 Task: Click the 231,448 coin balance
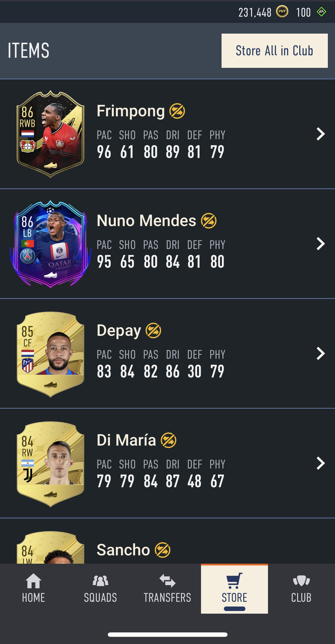(255, 12)
